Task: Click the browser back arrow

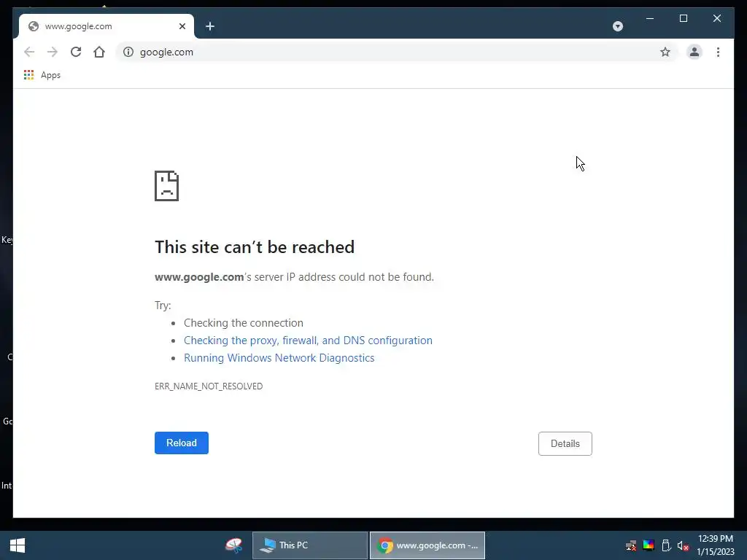Action: coord(29,52)
